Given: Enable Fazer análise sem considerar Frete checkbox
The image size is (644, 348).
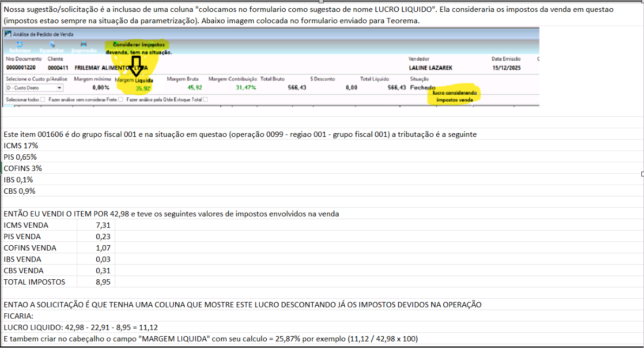Looking at the screenshot, I should point(120,100).
